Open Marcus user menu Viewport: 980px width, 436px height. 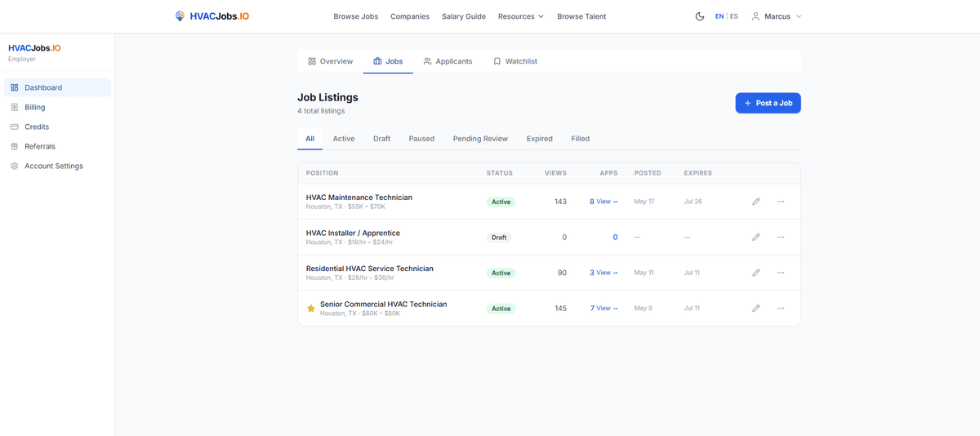pyautogui.click(x=777, y=16)
